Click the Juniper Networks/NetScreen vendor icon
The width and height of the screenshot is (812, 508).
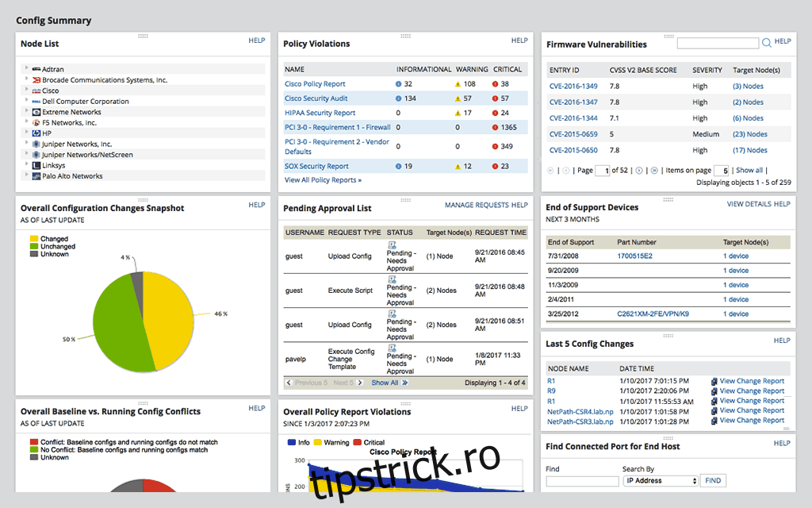[x=36, y=155]
